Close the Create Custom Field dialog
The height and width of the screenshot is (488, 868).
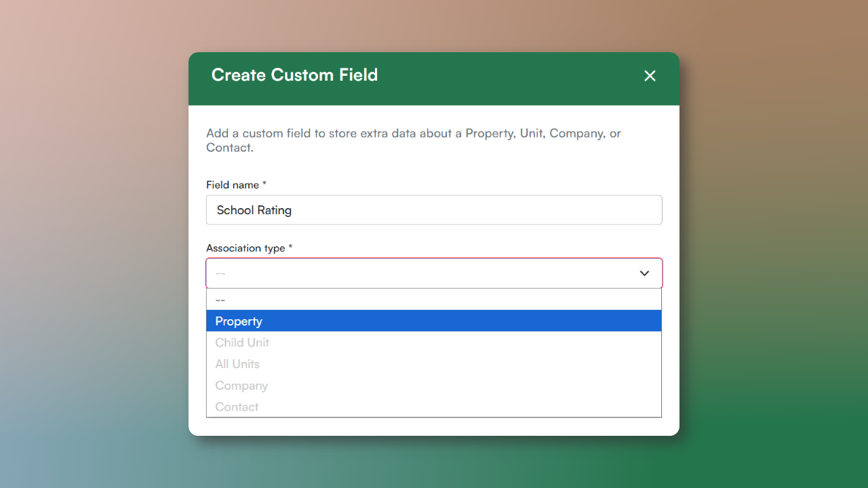pyautogui.click(x=650, y=76)
